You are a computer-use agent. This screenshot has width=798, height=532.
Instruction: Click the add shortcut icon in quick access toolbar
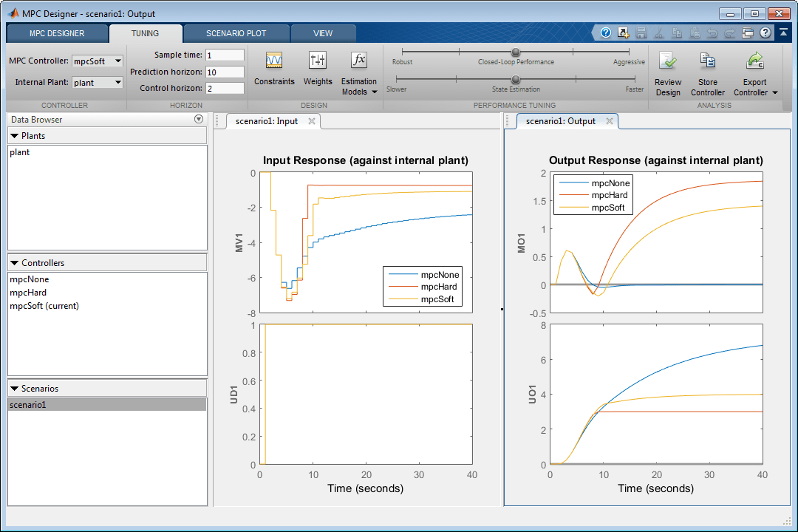point(623,33)
